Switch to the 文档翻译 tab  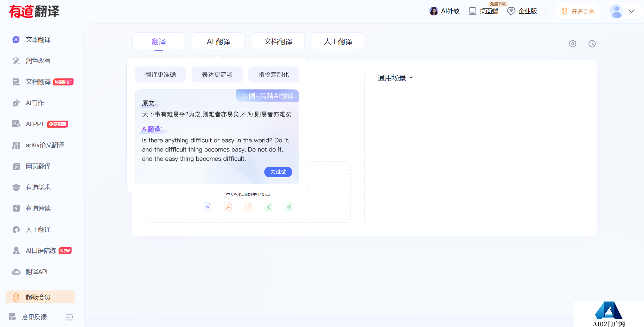tap(278, 41)
